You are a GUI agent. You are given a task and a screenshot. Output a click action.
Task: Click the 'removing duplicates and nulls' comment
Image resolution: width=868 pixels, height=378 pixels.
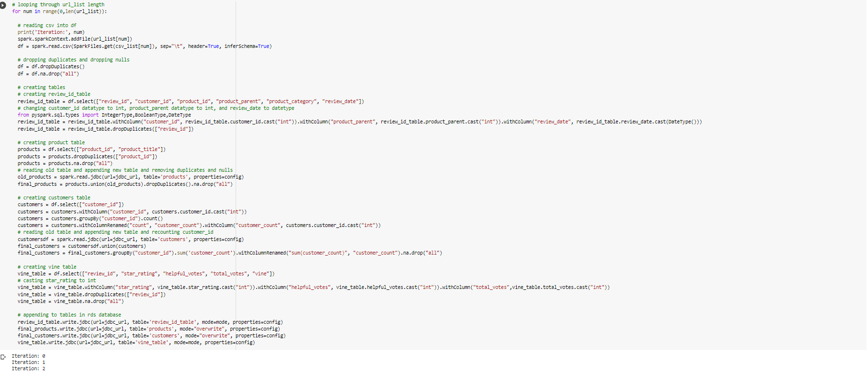(125, 170)
